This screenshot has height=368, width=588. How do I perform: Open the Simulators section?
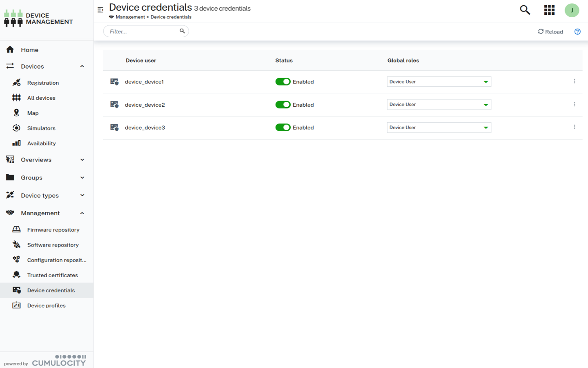40,128
